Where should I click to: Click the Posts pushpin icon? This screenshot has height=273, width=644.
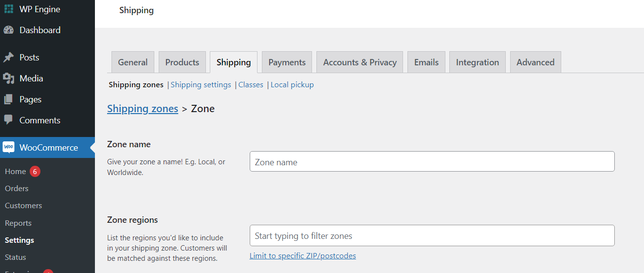coord(8,58)
